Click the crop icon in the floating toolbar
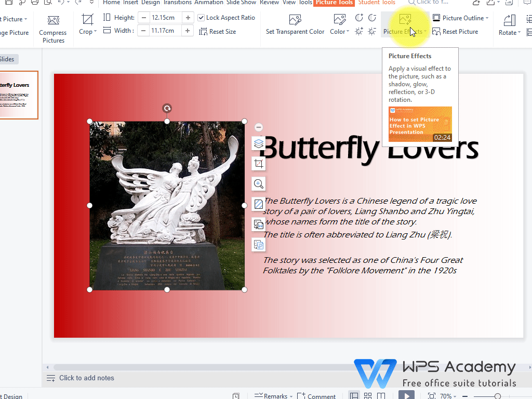Viewport: 532px width, 399px height. pyautogui.click(x=258, y=163)
